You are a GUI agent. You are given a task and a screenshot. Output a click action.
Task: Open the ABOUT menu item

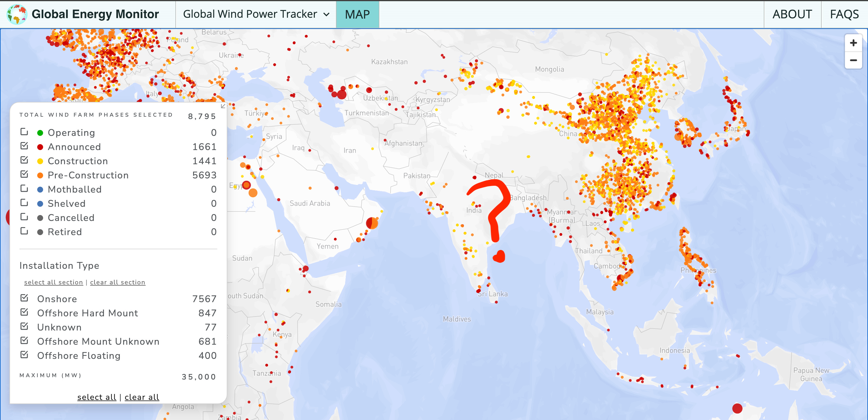point(792,14)
